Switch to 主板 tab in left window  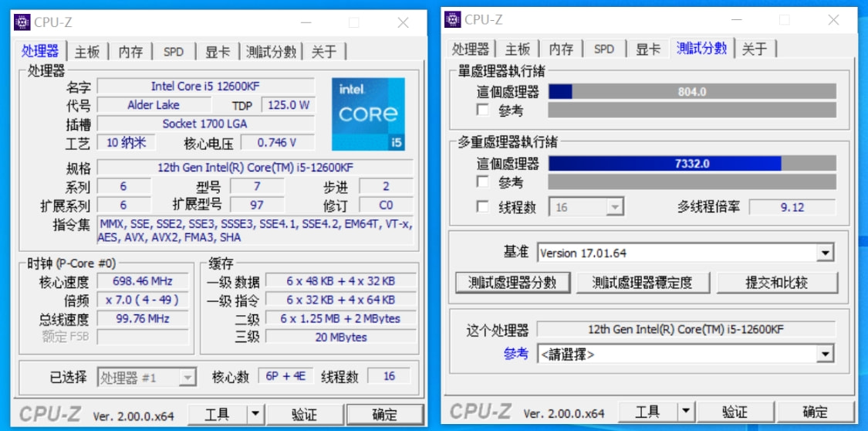coord(87,52)
